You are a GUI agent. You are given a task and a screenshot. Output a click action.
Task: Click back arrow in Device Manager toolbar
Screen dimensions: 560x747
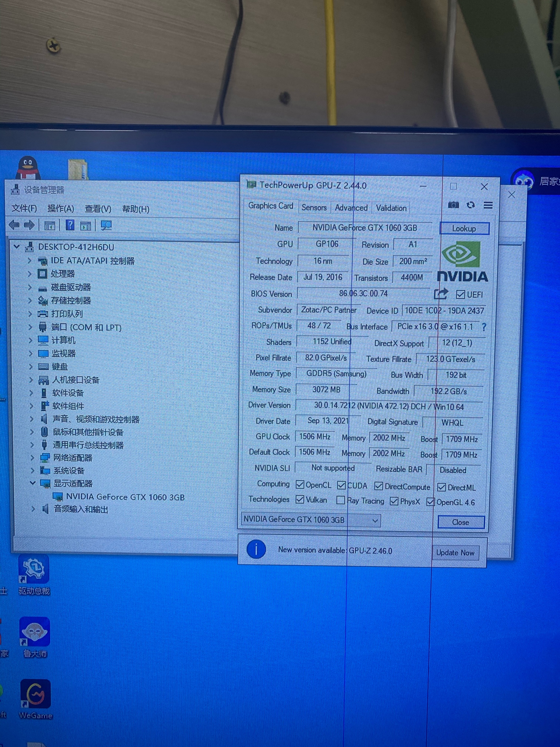click(14, 225)
